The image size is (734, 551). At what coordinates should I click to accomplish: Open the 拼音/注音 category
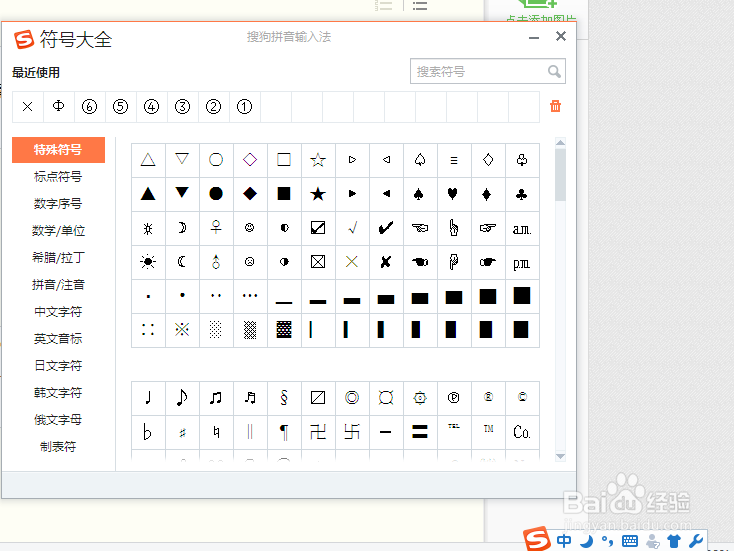click(58, 285)
